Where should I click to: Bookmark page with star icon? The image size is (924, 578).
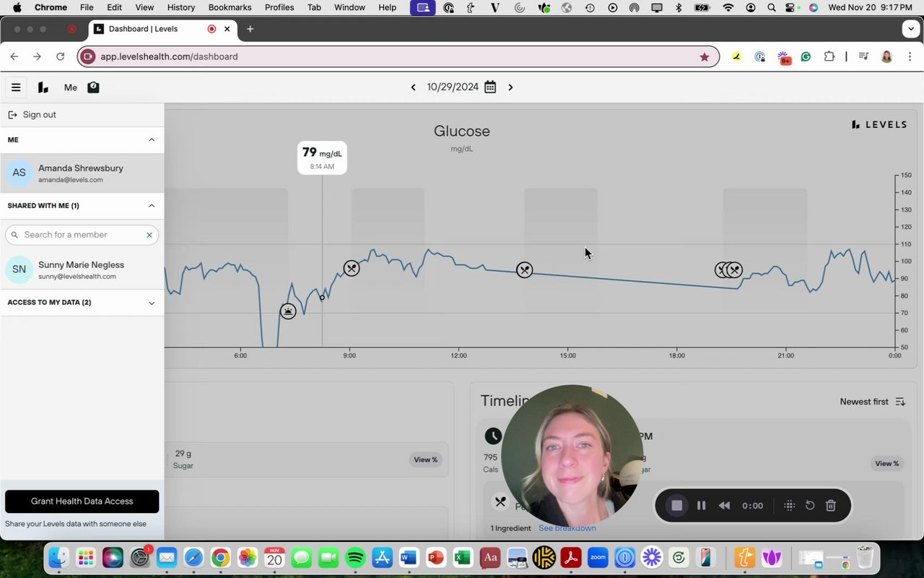tap(705, 56)
